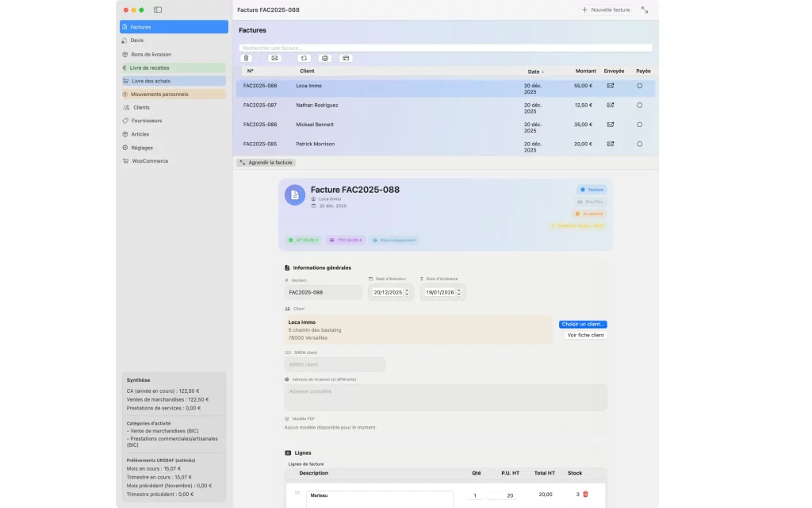Activate the En attente status badge
This screenshot has height=508, width=812.
point(592,214)
